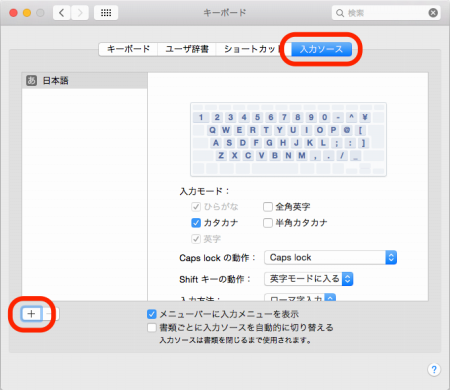Switch to the キーボード tab
Screen dimensions: 450x390
tap(128, 49)
